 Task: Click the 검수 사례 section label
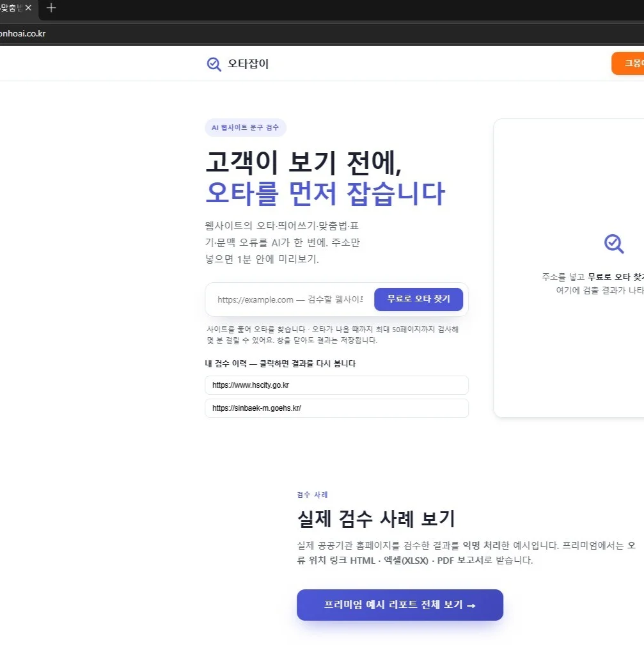coord(312,495)
